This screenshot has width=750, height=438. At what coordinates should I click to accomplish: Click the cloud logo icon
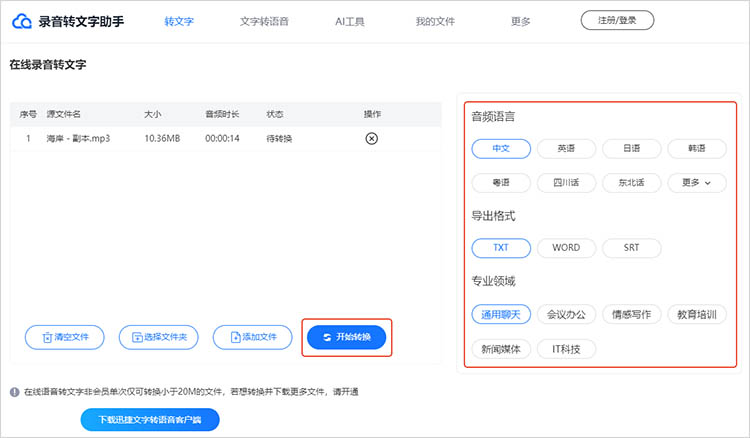(x=22, y=22)
